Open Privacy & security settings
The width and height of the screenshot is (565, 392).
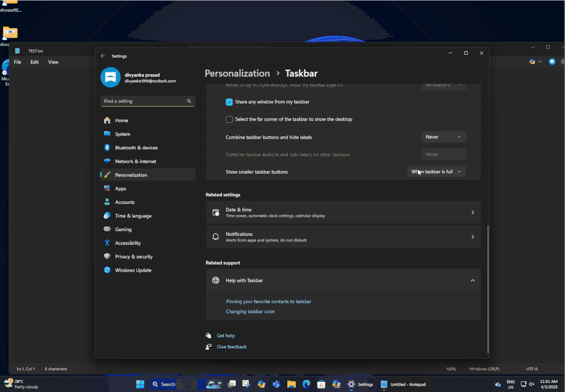[x=148, y=257]
